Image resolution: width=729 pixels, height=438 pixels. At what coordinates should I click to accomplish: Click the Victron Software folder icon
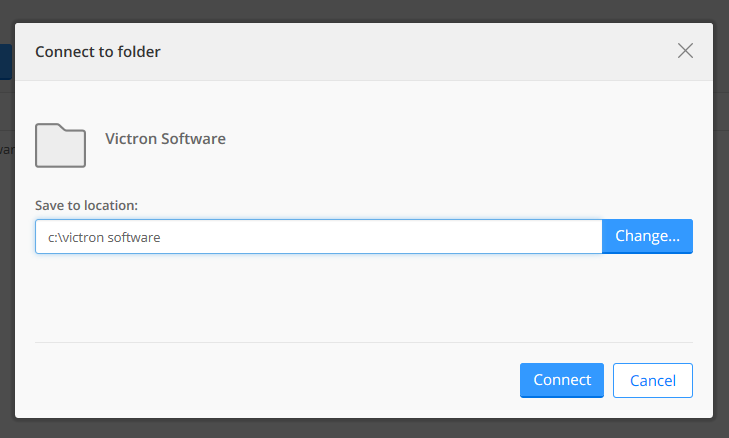coord(60,145)
